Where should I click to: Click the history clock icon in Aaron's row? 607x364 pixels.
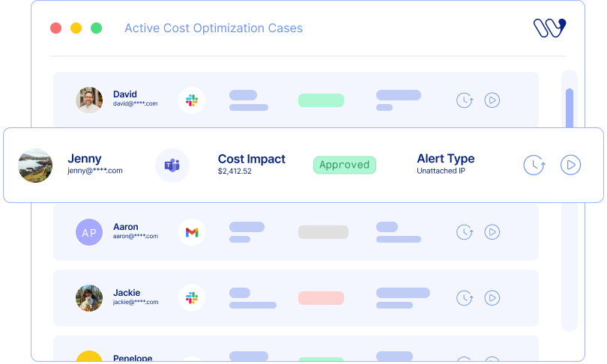465,232
